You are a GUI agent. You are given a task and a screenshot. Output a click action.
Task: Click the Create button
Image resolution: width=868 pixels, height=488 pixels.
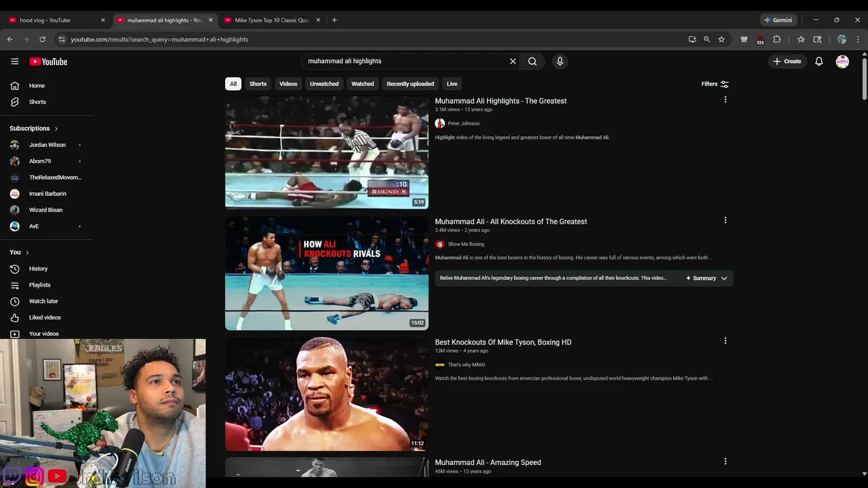click(787, 61)
